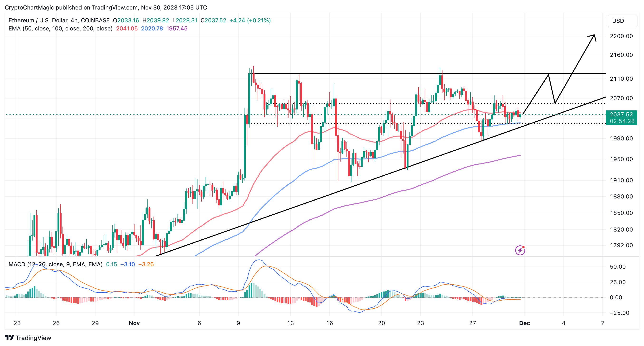Click the purple lightning bolt event icon
Image resolution: width=644 pixels, height=346 pixels.
[x=520, y=250]
